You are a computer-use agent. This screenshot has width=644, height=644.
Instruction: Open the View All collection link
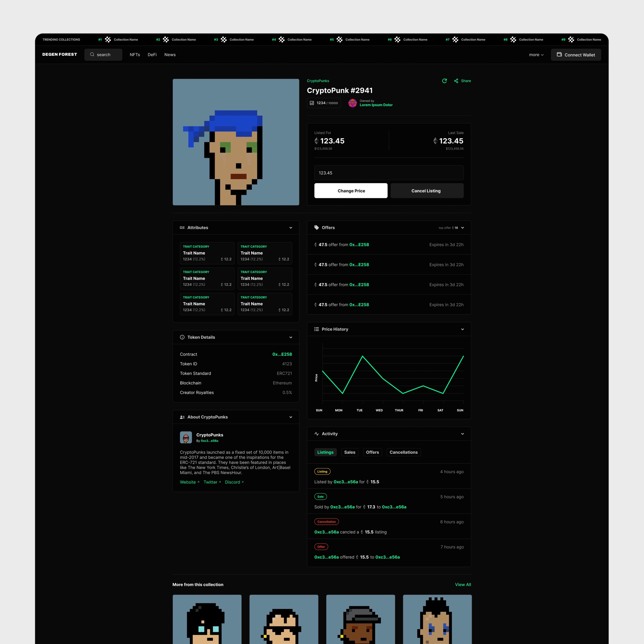coord(463,585)
